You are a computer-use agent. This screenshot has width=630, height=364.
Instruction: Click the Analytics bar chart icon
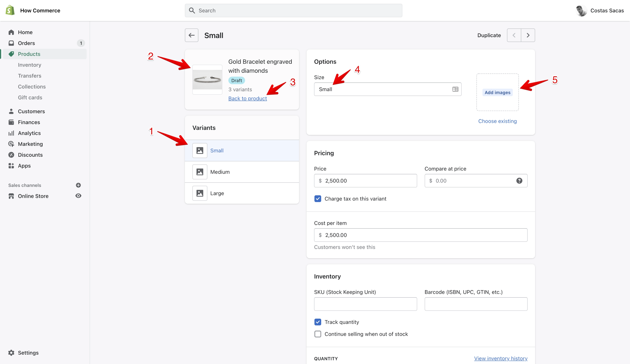[11, 133]
